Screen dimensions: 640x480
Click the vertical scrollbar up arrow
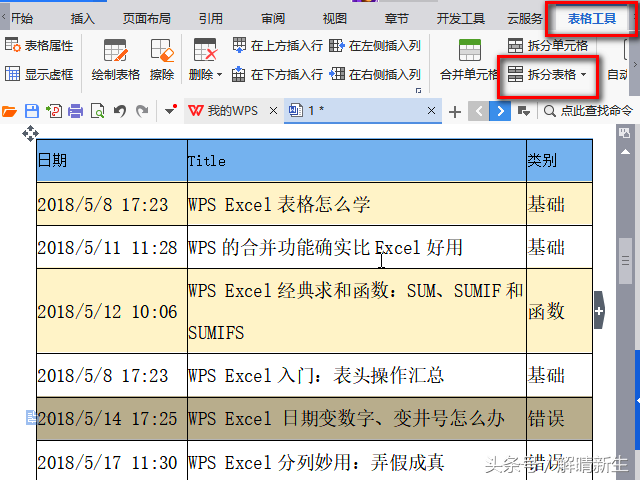[x=625, y=152]
